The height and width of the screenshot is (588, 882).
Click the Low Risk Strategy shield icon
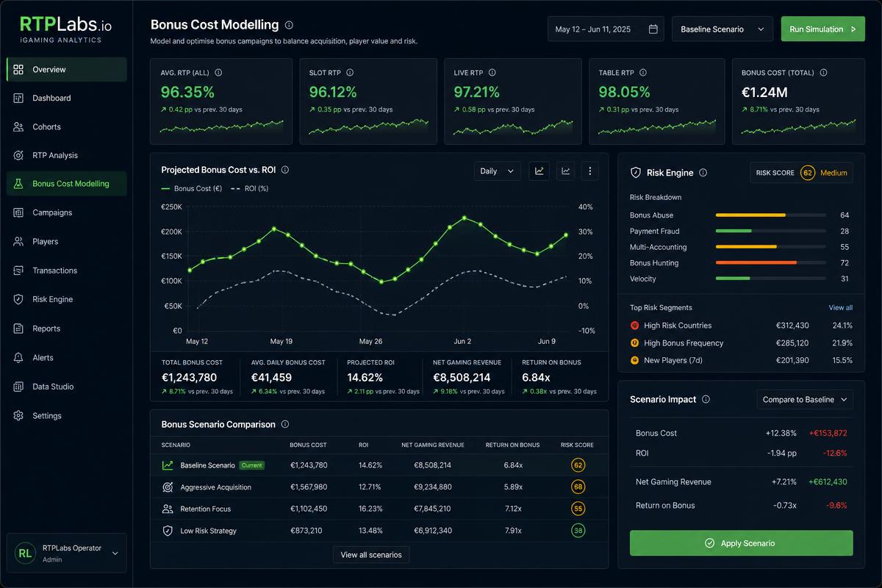168,531
